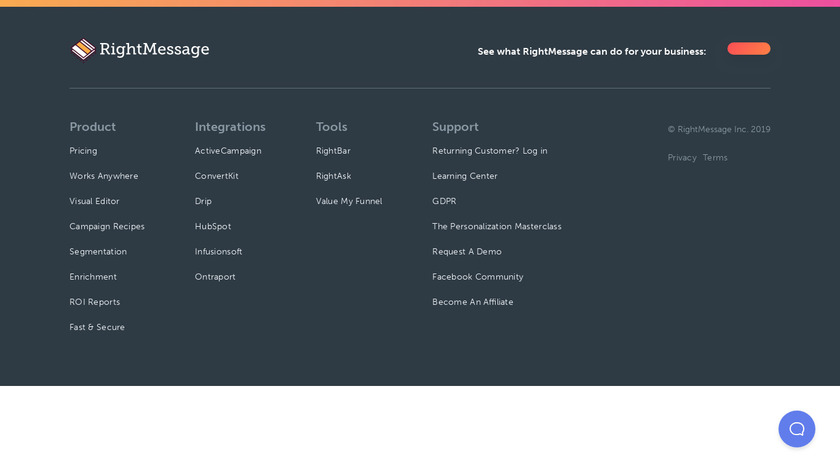This screenshot has height=472, width=840.
Task: View the Terms link
Action: [x=715, y=158]
